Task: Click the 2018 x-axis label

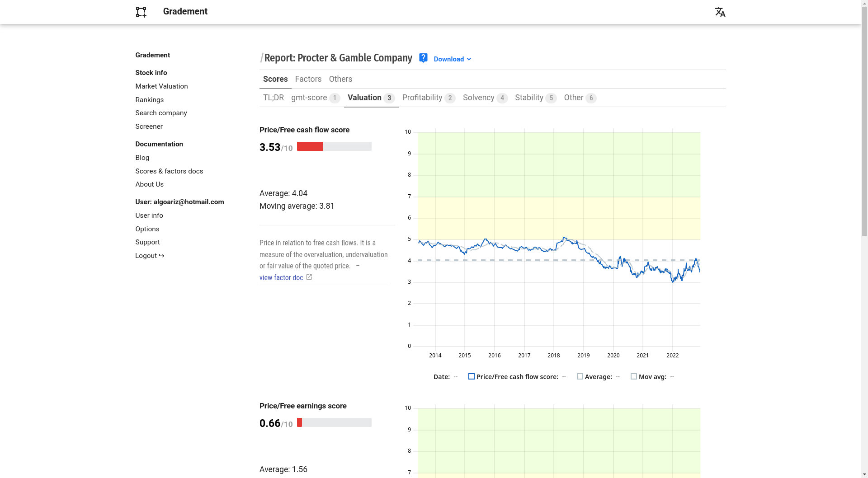Action: [553, 356]
